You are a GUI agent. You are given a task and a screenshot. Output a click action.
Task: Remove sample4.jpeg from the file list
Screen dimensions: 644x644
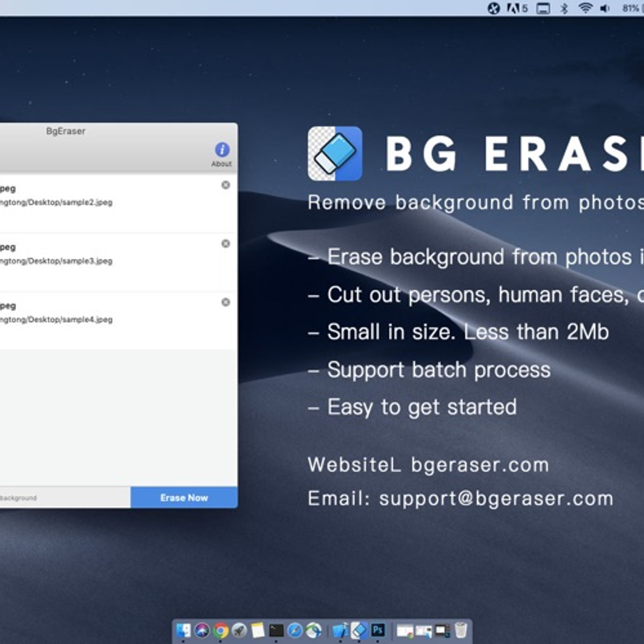[x=226, y=302]
